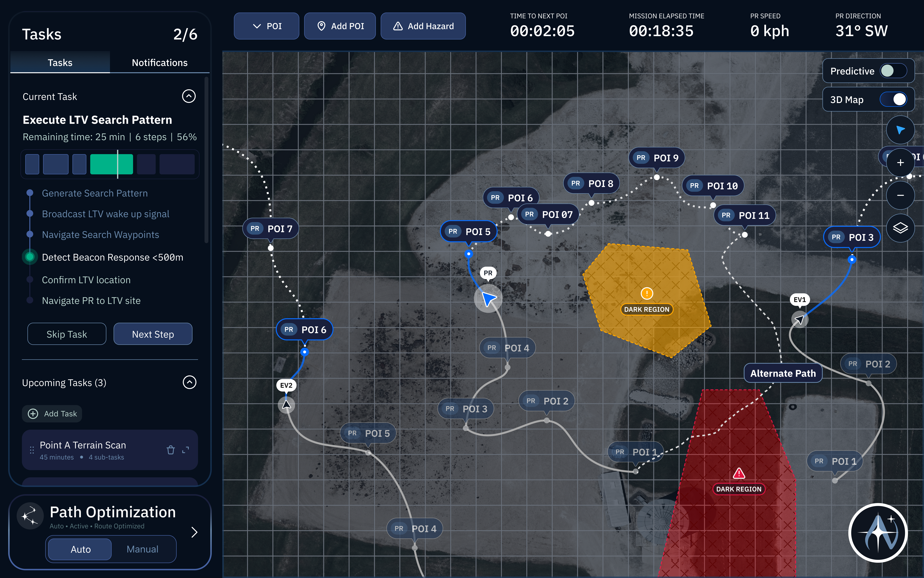Select the POI 10 map marker
Image resolution: width=924 pixels, height=578 pixels.
pos(713,186)
